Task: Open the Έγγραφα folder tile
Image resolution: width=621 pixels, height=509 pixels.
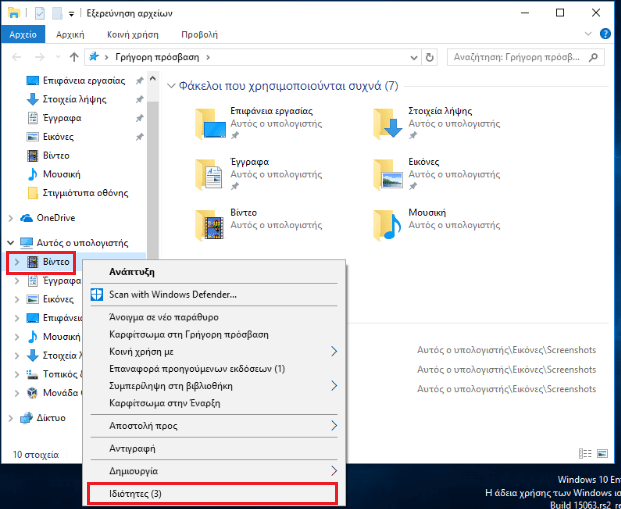Action: (x=259, y=174)
